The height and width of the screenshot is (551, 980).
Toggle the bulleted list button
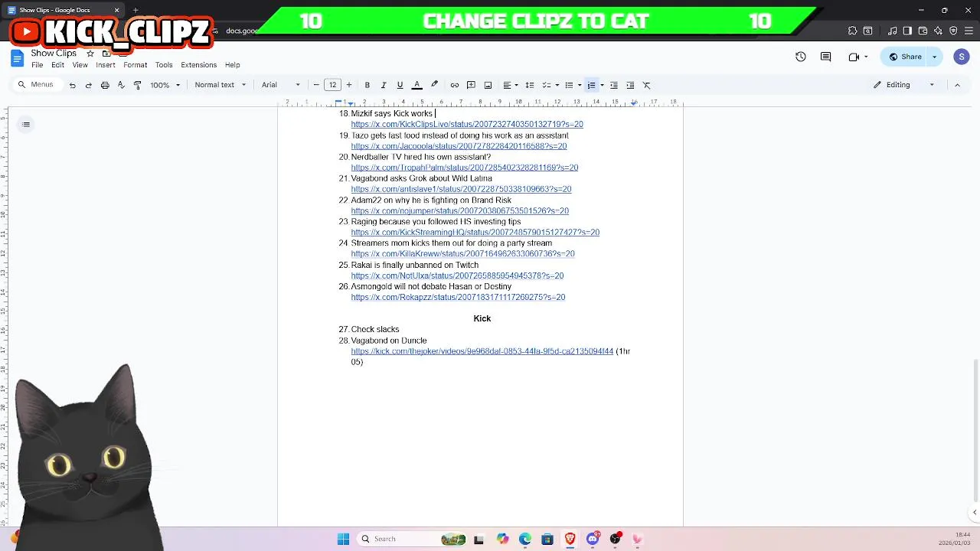[569, 85]
